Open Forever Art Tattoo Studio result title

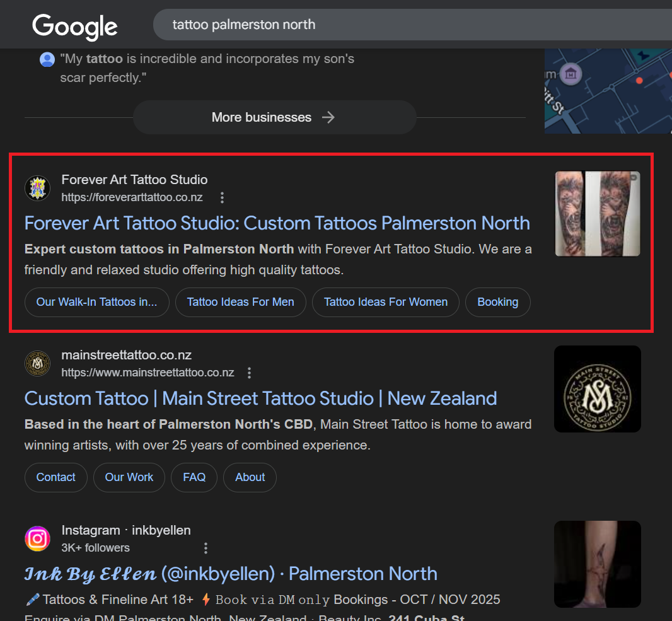point(277,223)
